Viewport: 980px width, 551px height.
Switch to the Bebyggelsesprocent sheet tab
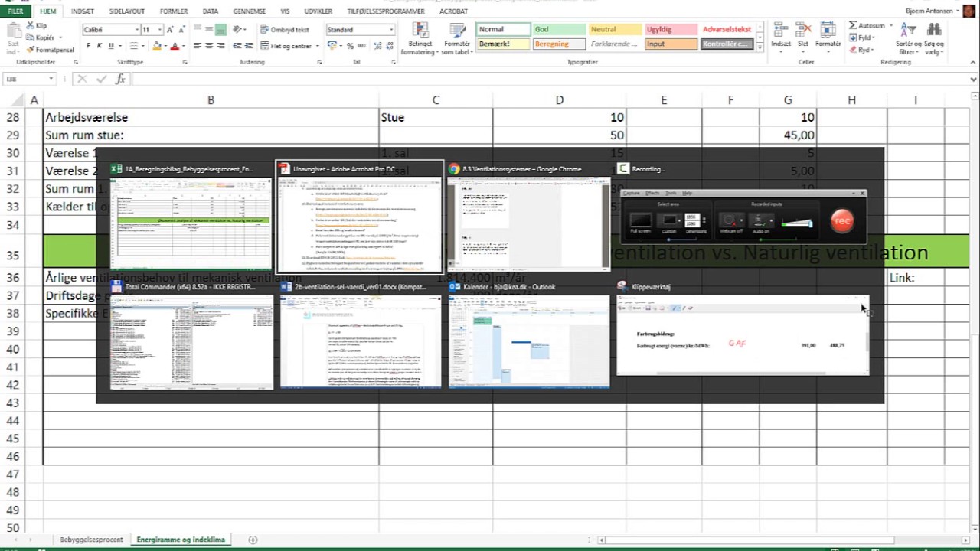(91, 540)
